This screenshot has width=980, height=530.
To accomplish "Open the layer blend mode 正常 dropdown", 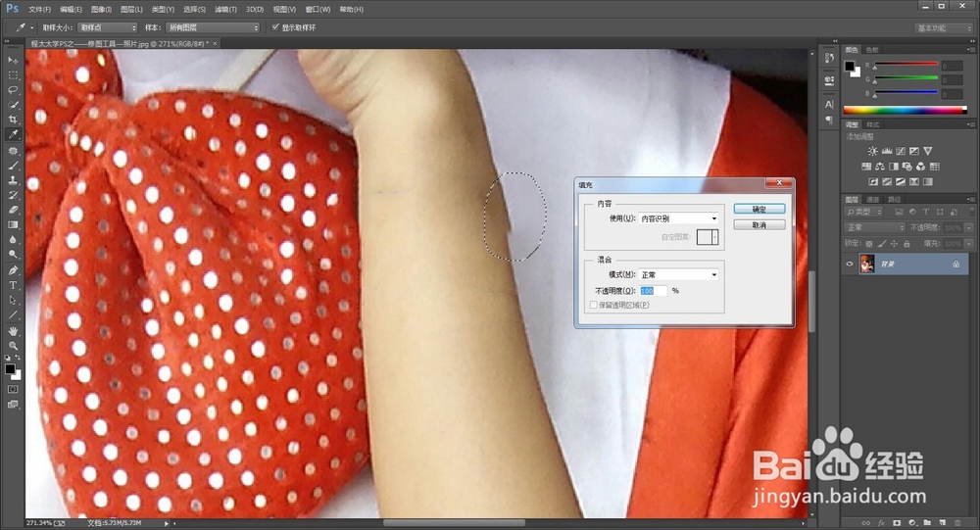I will point(874,227).
